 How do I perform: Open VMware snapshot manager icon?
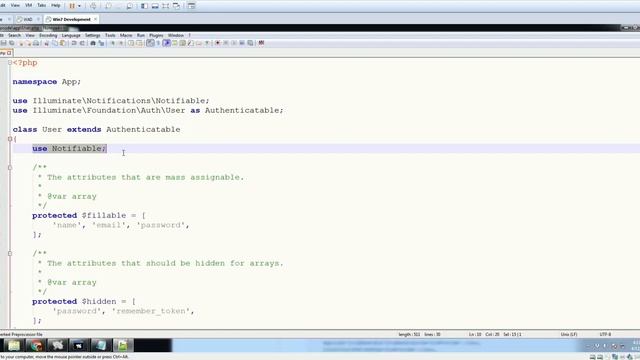[x=129, y=6]
